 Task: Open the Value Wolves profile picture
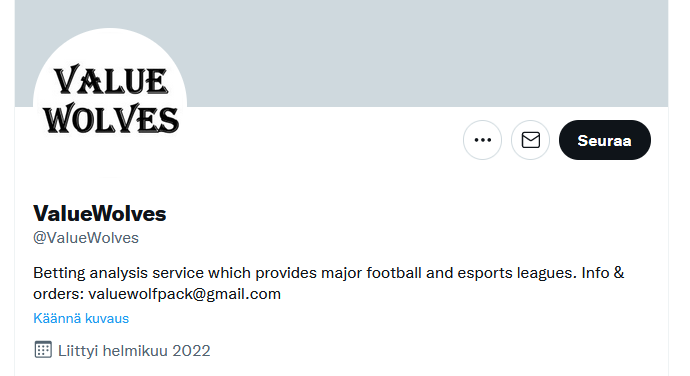pyautogui.click(x=110, y=104)
